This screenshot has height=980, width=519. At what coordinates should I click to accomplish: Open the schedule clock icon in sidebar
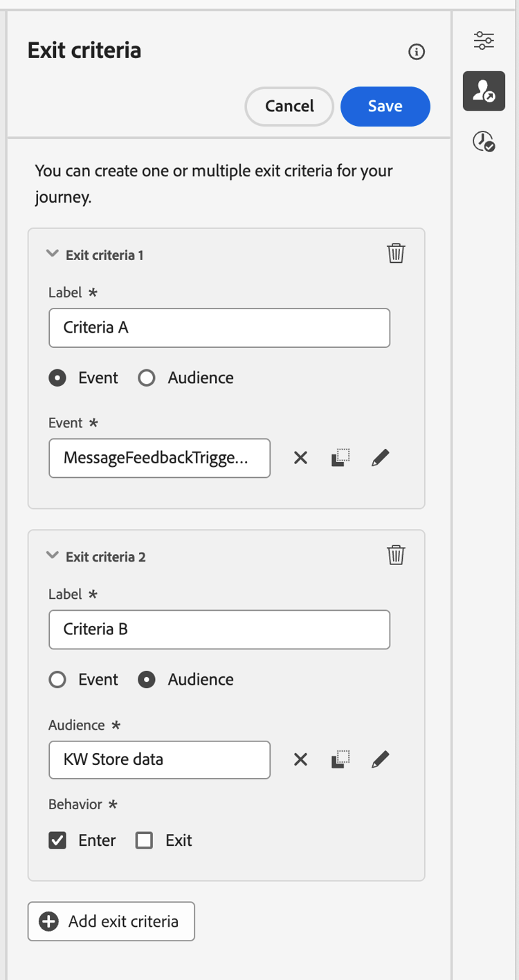click(484, 142)
